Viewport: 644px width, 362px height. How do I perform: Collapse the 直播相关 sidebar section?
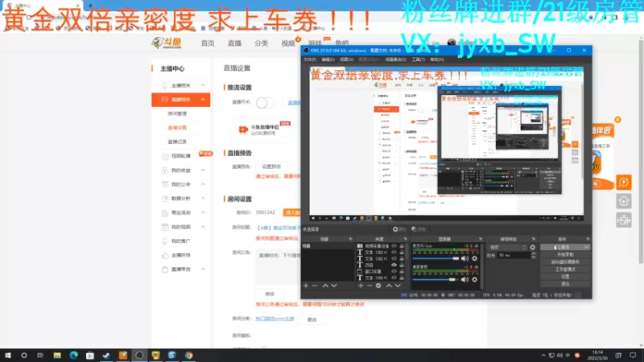[204, 99]
